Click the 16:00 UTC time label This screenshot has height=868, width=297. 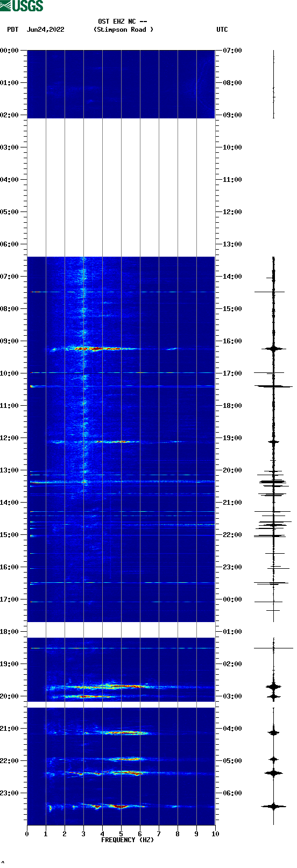tap(232, 341)
